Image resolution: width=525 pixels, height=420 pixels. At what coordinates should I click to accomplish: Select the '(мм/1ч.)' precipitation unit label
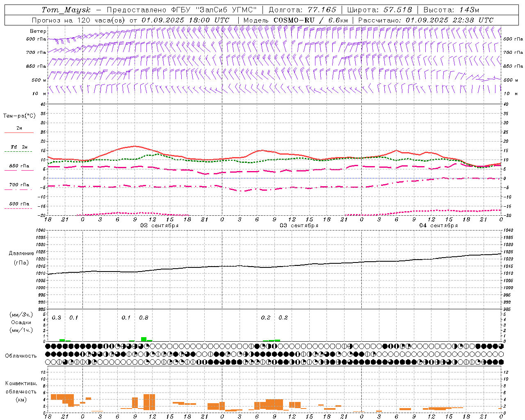(x=21, y=330)
